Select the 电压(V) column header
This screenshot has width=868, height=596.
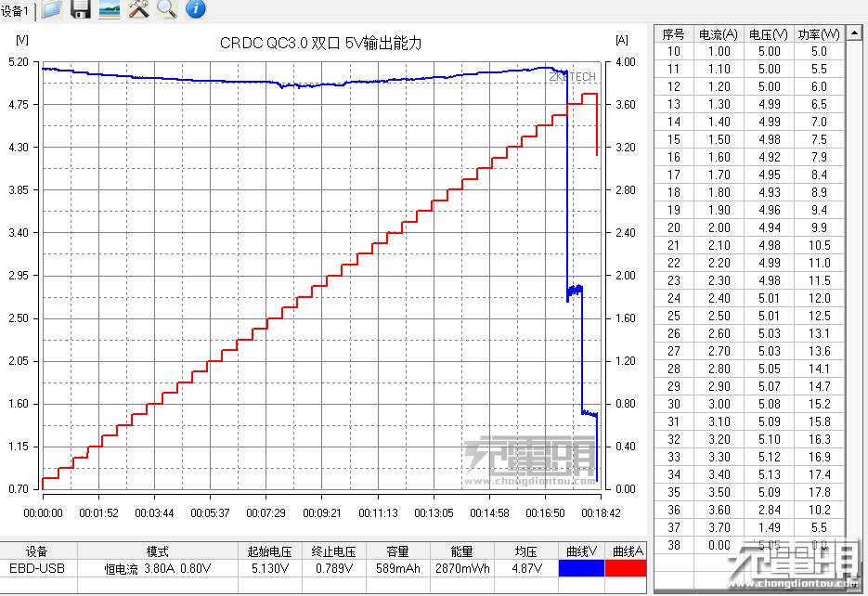[x=769, y=34]
